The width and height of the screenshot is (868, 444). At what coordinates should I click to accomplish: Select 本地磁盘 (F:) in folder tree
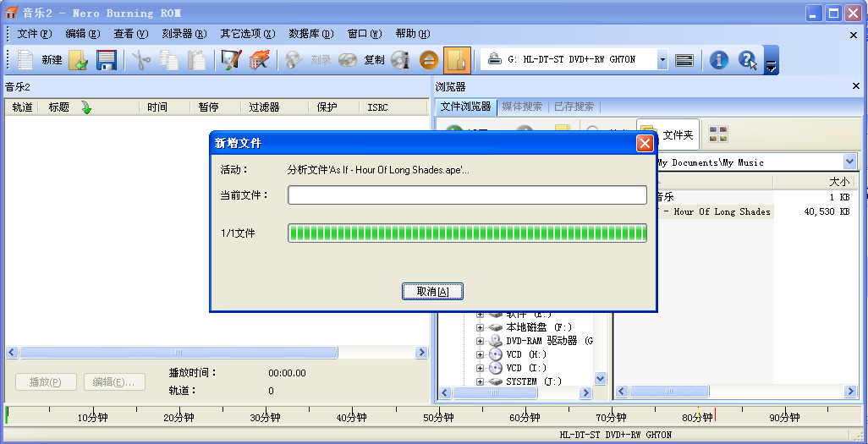[539, 327]
